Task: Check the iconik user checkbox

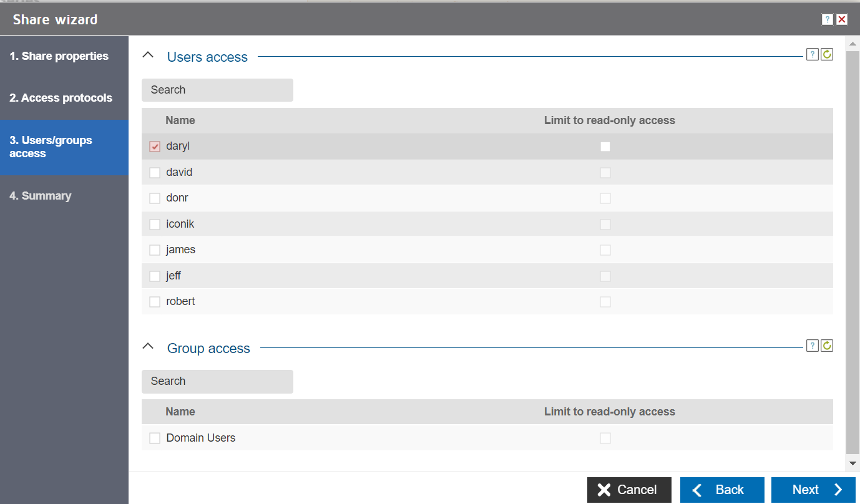Action: (155, 225)
